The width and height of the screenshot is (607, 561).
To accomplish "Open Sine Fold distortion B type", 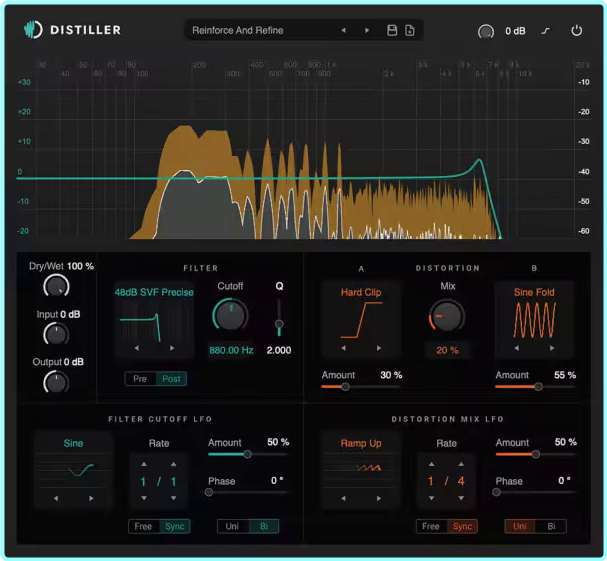I will (534, 292).
